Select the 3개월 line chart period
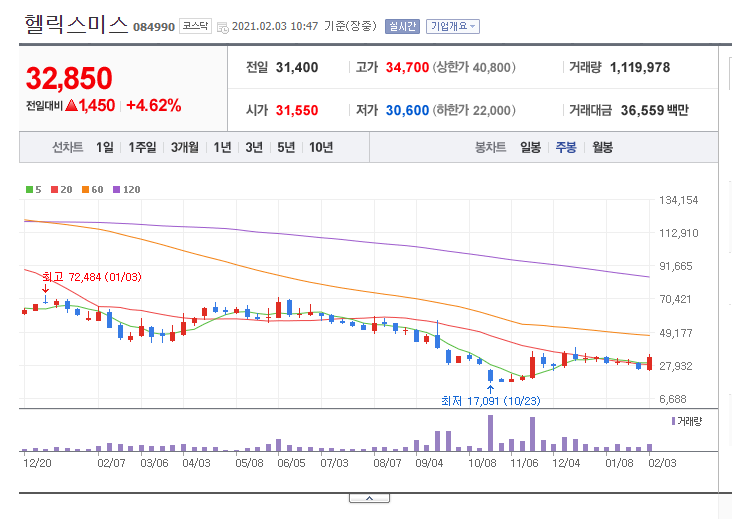The image size is (732, 519). 184,147
